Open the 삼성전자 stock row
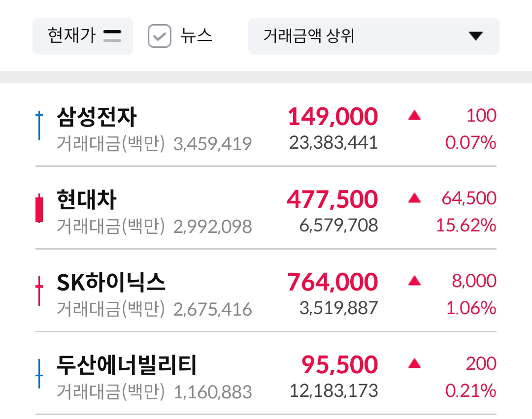 [97, 117]
